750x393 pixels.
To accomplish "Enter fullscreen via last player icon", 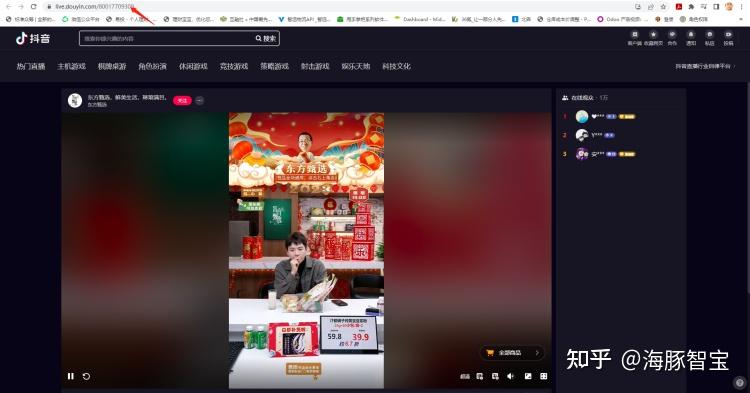I will click(x=544, y=376).
